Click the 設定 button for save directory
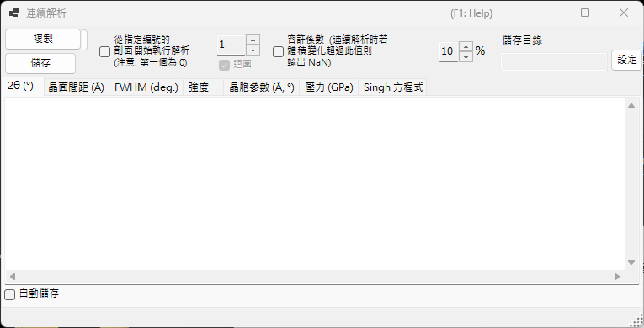This screenshot has width=644, height=328. click(627, 60)
